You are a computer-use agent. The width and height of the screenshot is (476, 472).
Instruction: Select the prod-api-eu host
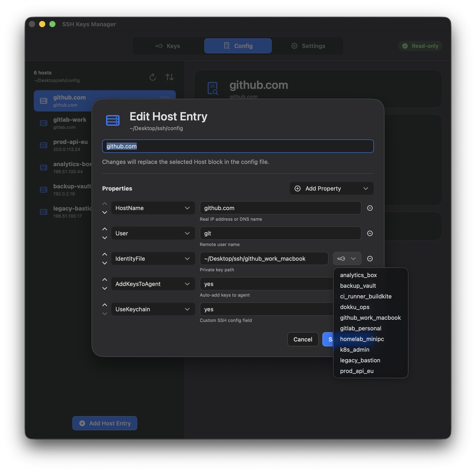63,145
